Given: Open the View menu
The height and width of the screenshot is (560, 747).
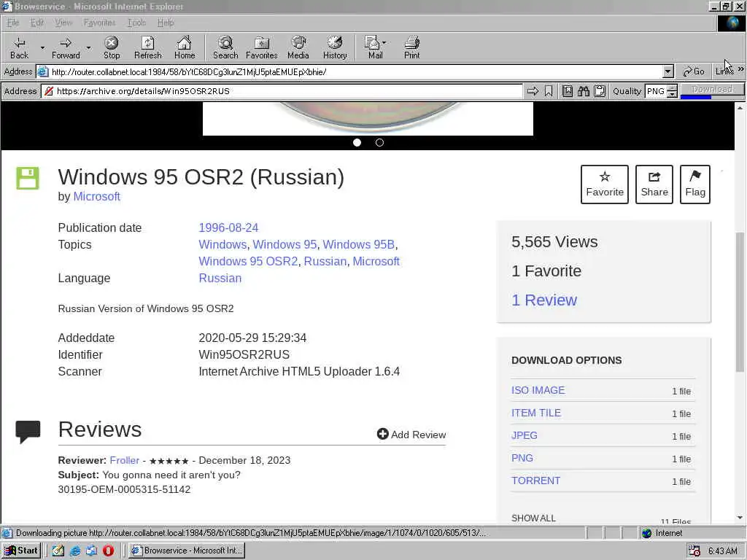Looking at the screenshot, I should pos(63,23).
